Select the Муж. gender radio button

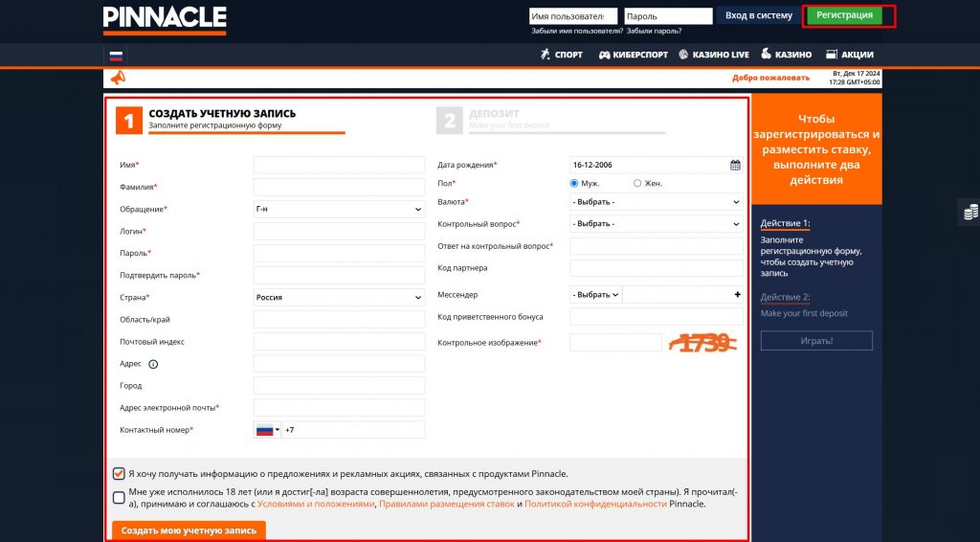574,183
